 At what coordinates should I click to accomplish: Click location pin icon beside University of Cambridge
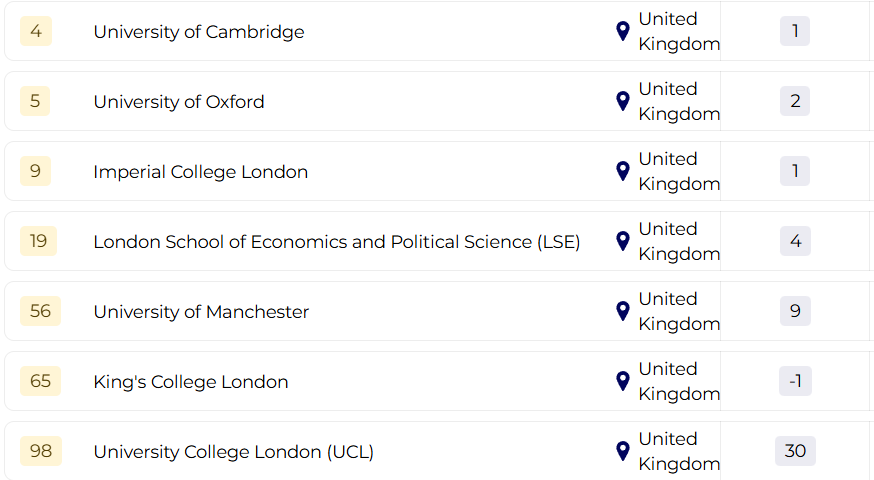click(623, 31)
